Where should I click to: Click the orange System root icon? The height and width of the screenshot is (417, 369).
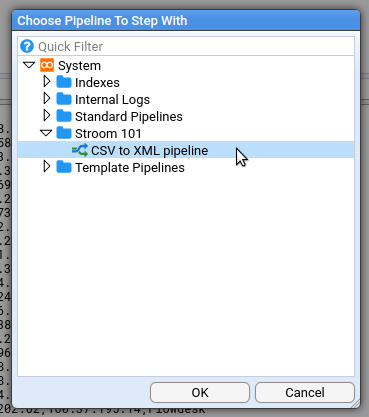pos(47,65)
